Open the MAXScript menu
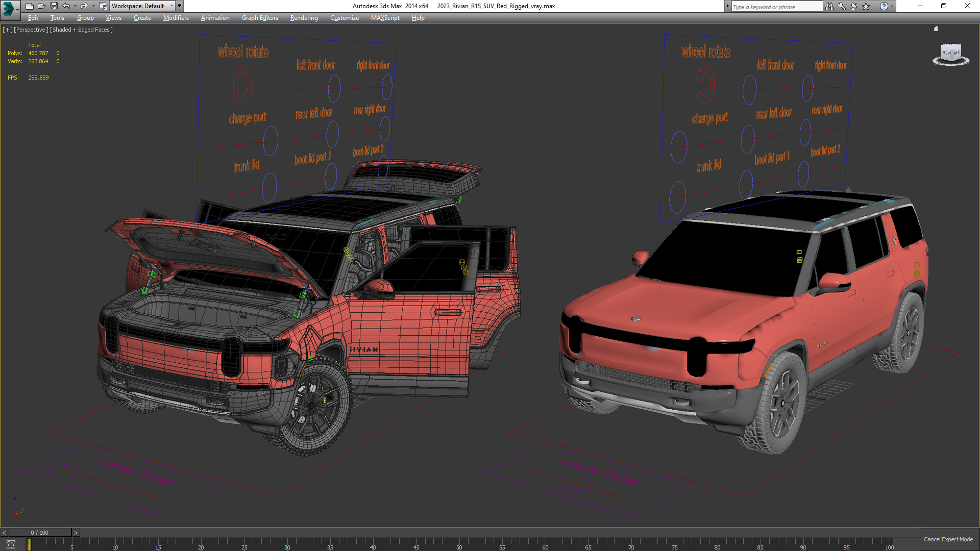The image size is (980, 551). tap(385, 18)
